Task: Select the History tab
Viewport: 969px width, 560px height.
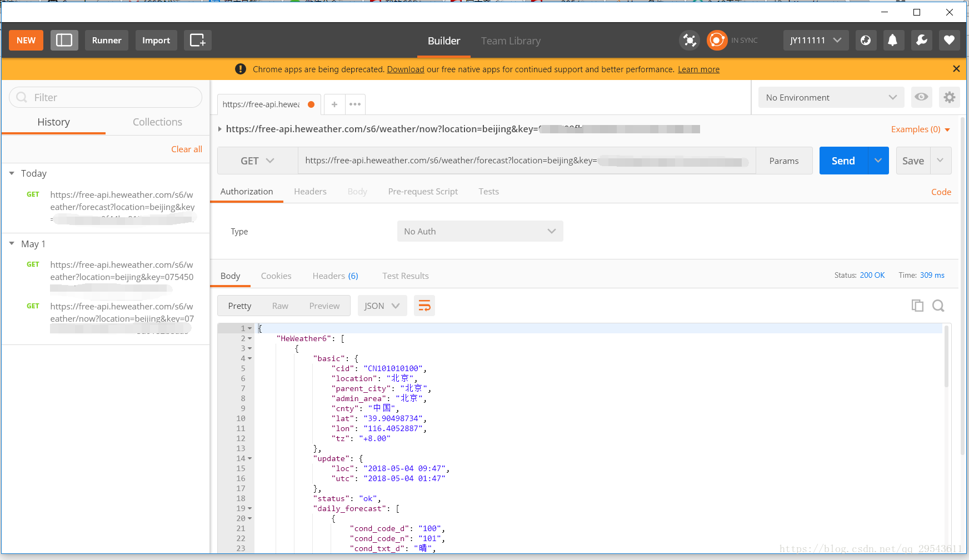Action: pyautogui.click(x=53, y=122)
